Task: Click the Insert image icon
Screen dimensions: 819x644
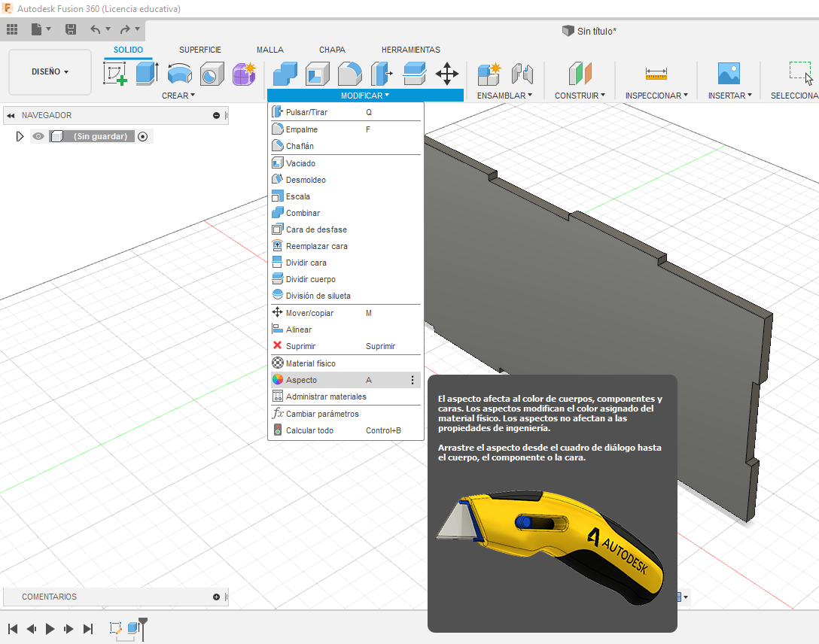Action: pyautogui.click(x=729, y=73)
